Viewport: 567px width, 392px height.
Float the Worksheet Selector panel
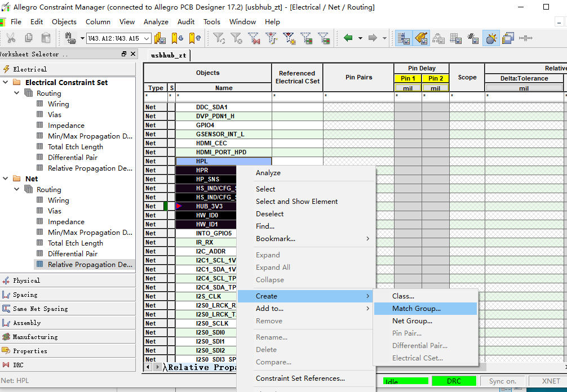coord(124,54)
